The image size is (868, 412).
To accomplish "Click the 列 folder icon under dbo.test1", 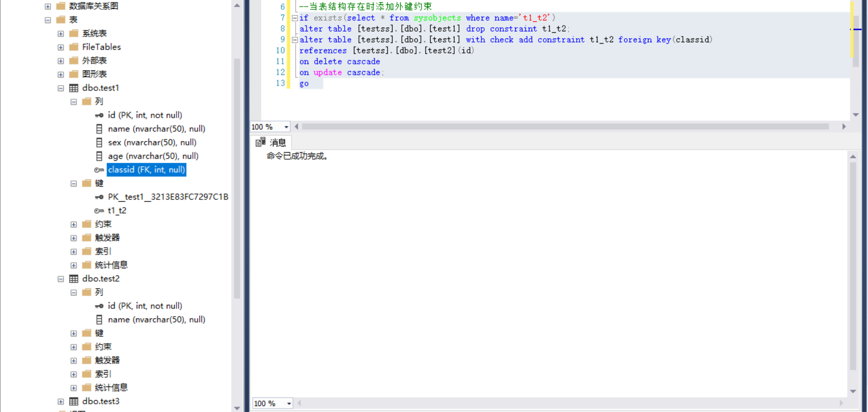I will (x=87, y=101).
